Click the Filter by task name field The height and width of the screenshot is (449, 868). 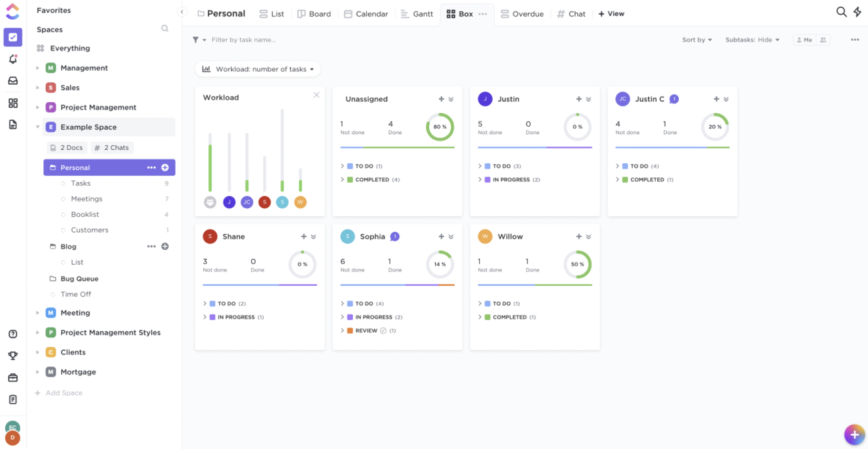[x=243, y=40]
